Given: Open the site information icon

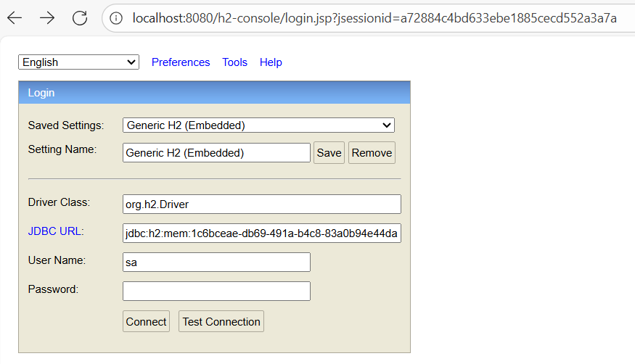Looking at the screenshot, I should click(117, 18).
